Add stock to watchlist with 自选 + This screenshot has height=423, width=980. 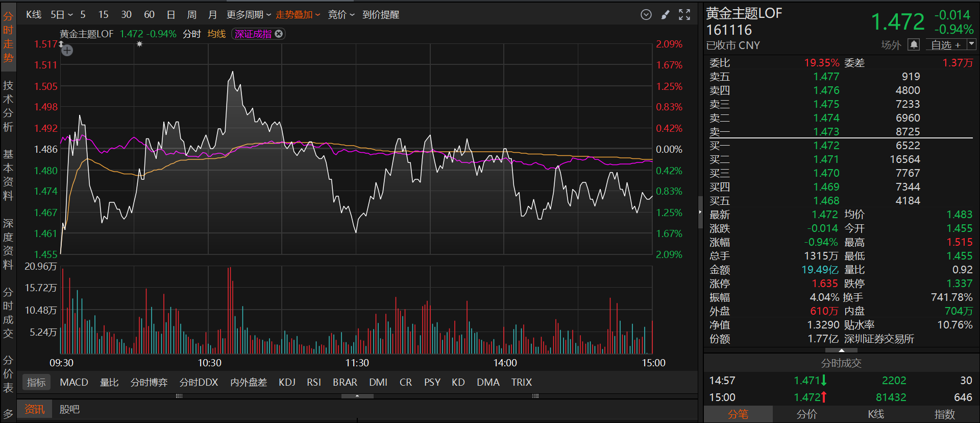click(945, 45)
